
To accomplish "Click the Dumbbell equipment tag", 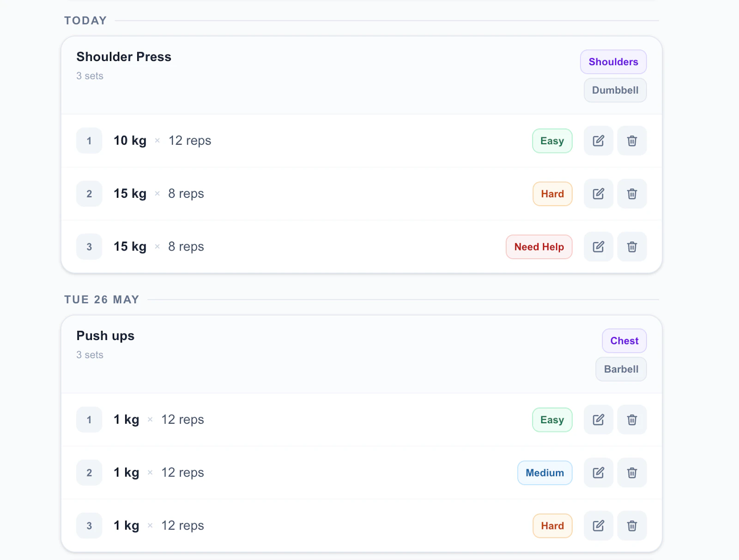I will (x=615, y=90).
